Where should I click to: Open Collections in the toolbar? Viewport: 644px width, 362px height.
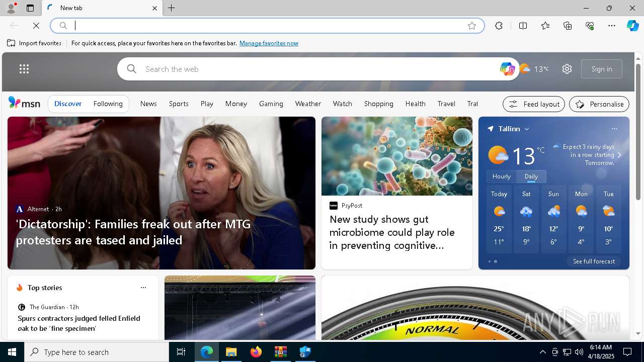[568, 26]
